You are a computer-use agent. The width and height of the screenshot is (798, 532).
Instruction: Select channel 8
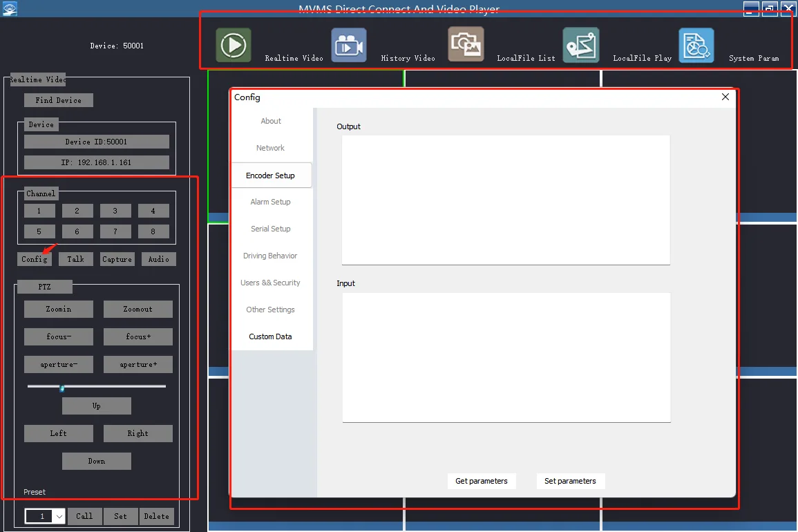153,231
